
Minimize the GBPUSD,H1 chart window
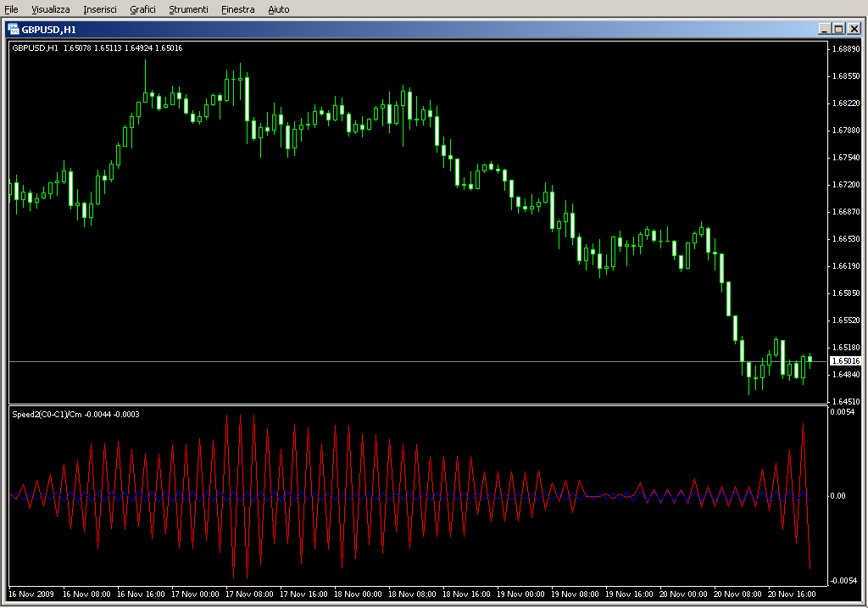point(824,28)
